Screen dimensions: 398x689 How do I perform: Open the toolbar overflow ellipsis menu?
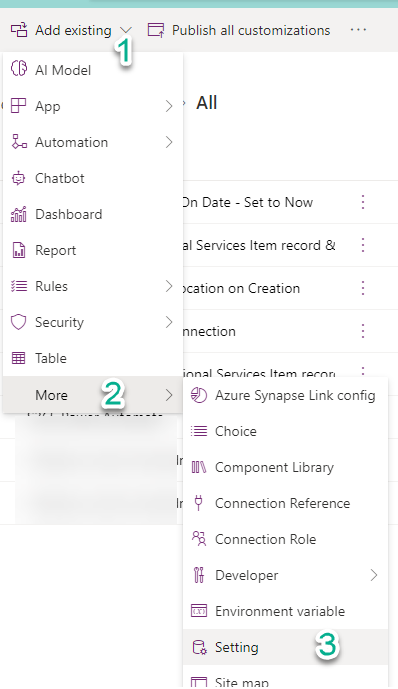tap(358, 30)
